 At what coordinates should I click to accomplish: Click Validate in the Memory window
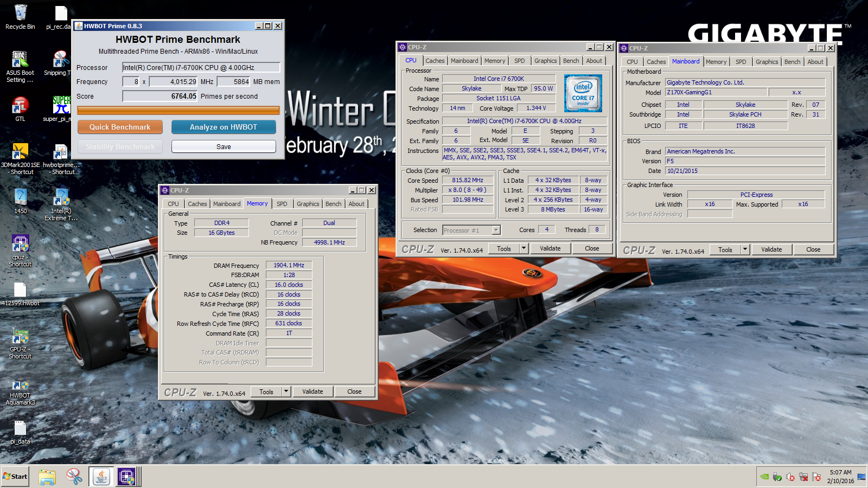click(312, 391)
